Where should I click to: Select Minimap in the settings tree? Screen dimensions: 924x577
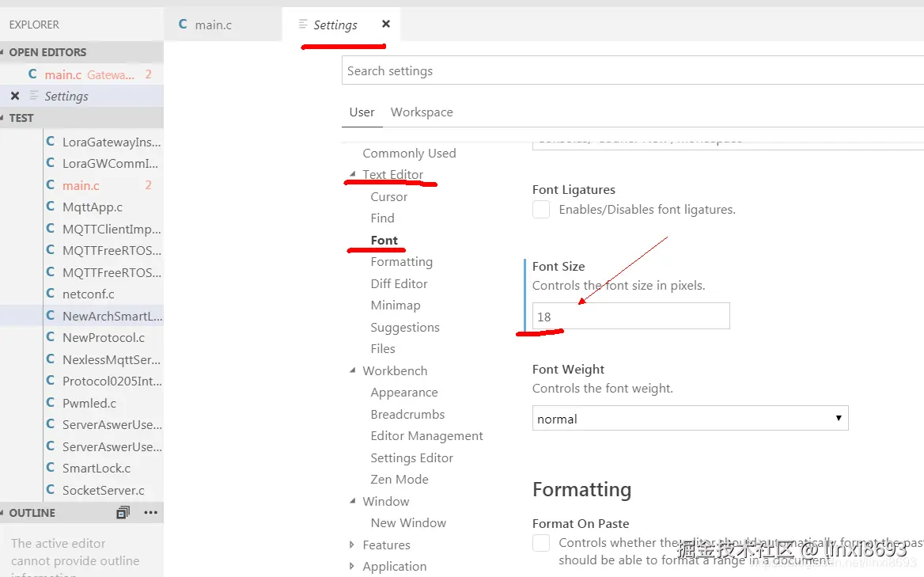point(396,306)
